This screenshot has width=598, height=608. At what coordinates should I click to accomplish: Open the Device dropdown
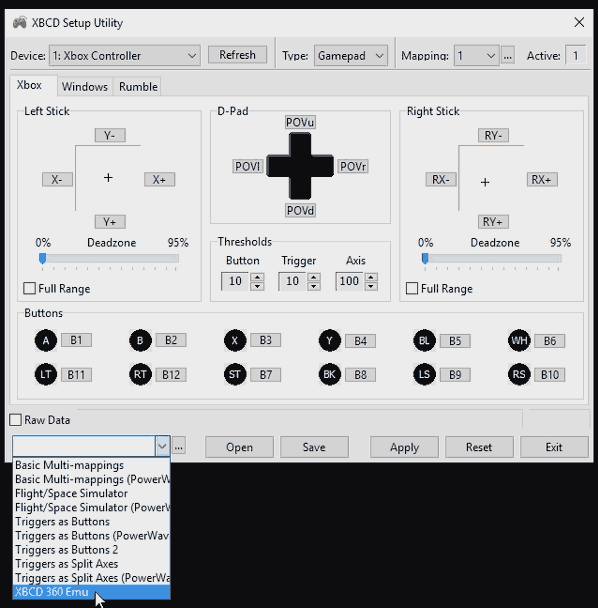pos(124,56)
